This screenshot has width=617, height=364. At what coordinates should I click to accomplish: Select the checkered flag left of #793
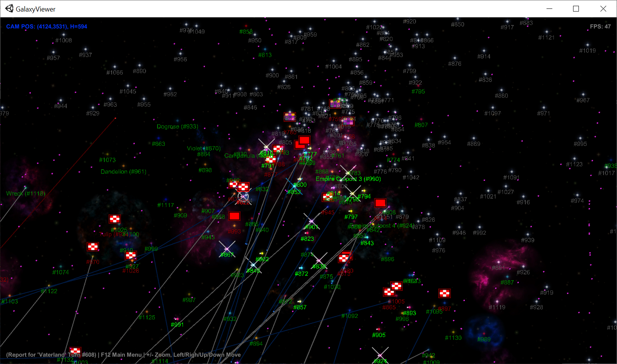point(278,149)
